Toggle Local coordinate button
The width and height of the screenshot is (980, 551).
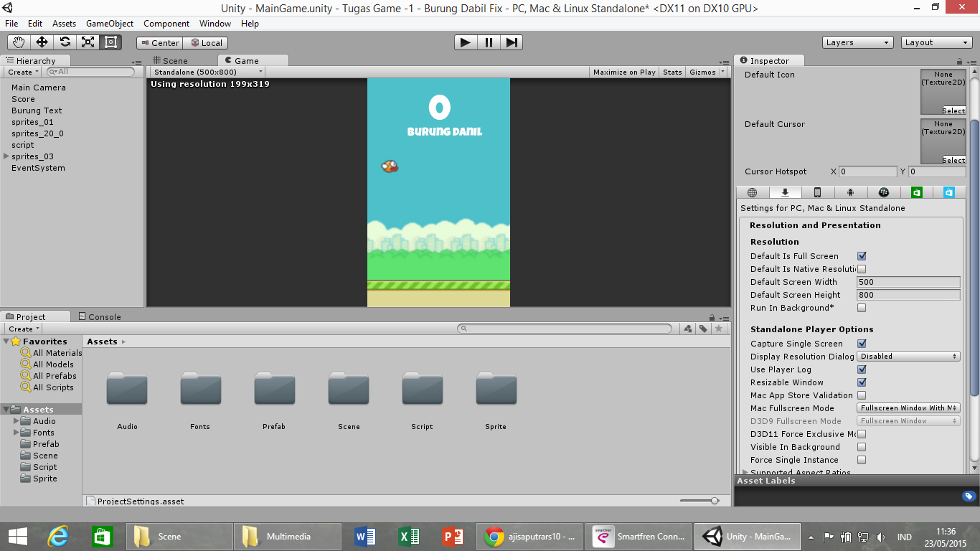[x=206, y=43]
